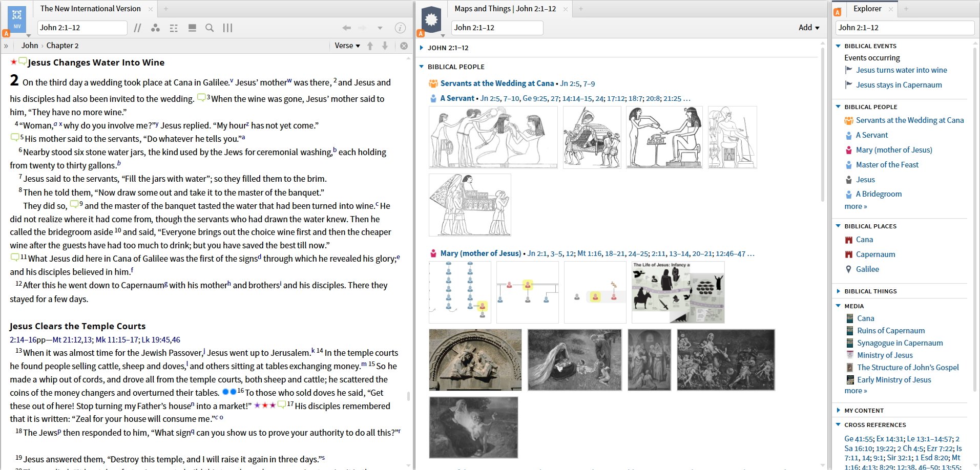Open Jesus stays in Capernaum event link
Viewport: 980px width, 470px height.
click(899, 85)
